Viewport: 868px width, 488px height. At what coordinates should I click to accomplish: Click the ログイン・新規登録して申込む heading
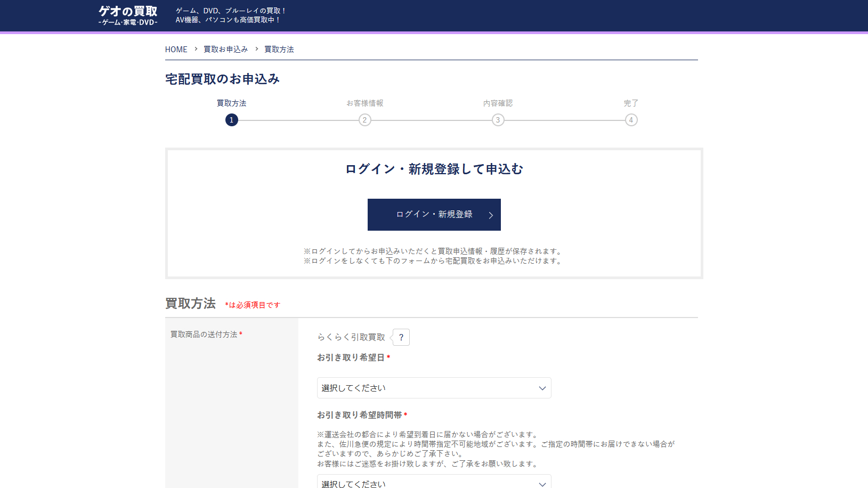[434, 169]
